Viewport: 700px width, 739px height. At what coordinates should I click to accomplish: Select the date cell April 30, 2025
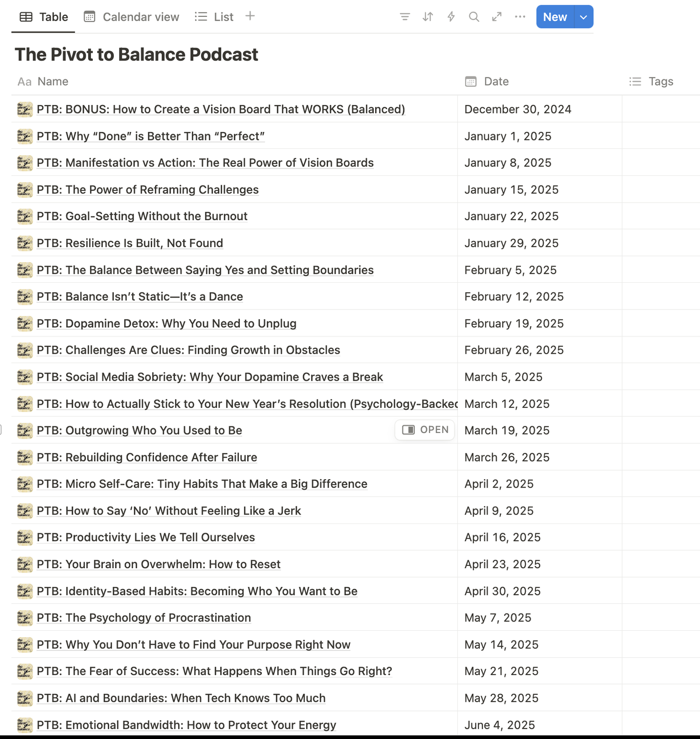(x=540, y=591)
